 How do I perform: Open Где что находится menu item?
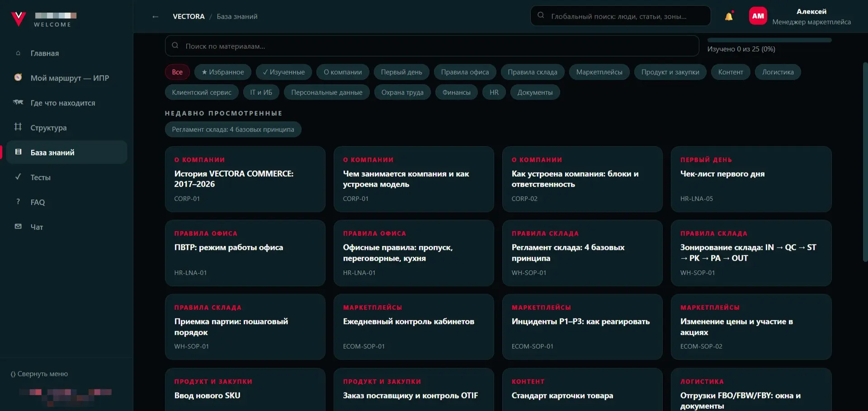point(66,103)
